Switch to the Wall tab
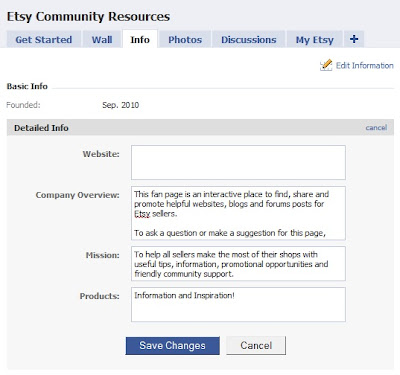400x375 pixels. (102, 40)
